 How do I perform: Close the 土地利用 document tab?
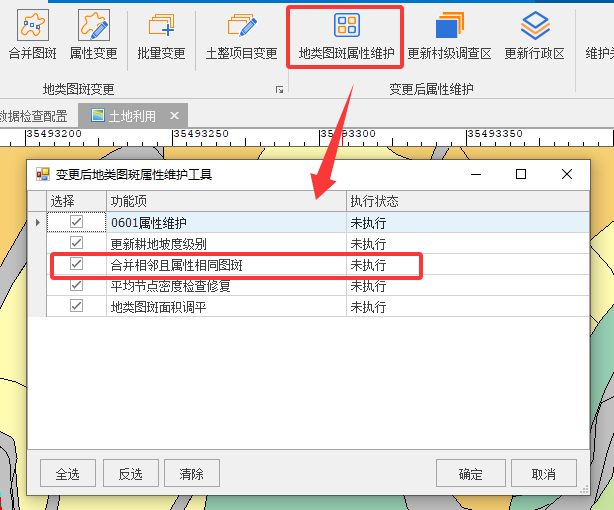pos(174,116)
